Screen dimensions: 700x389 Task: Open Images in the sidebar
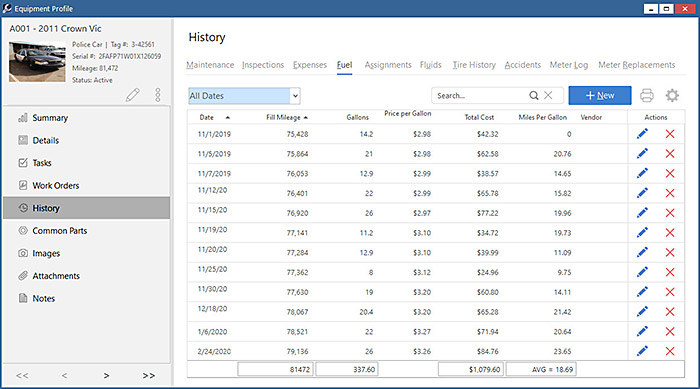click(x=86, y=253)
